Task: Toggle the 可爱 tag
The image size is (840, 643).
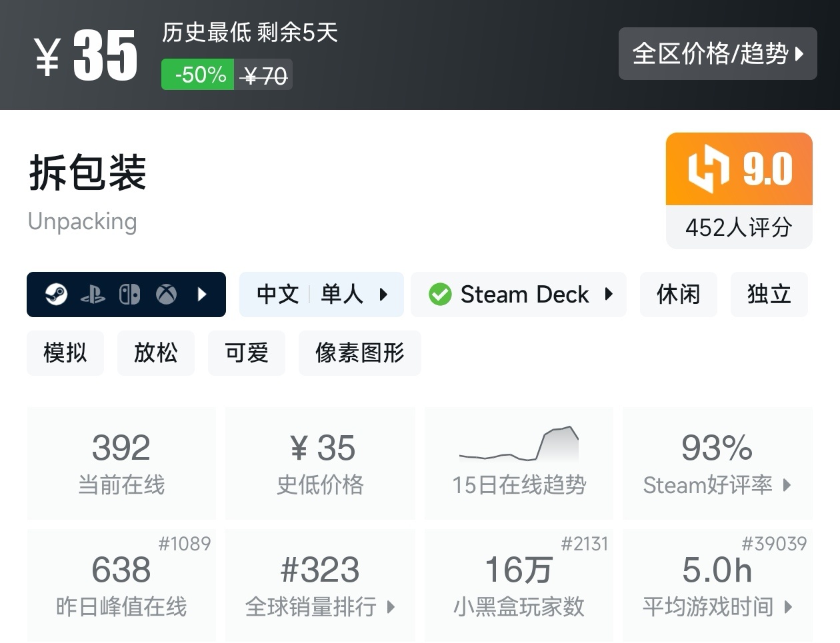Action: pyautogui.click(x=246, y=353)
